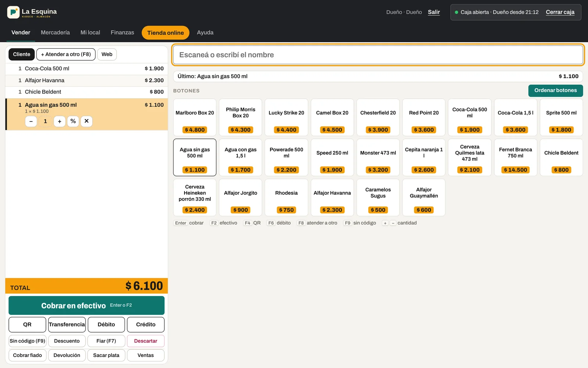
Task: Click the La Esquina logo icon
Action: point(13,12)
